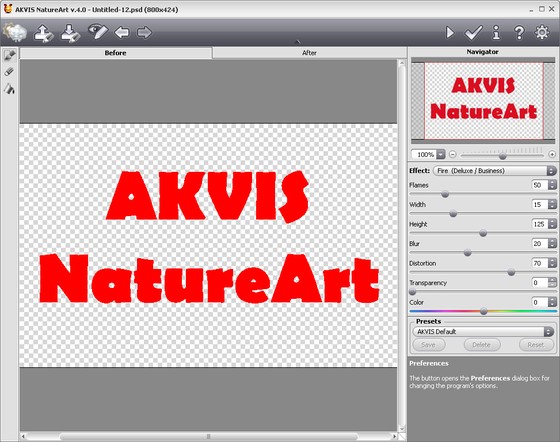This screenshot has width=560, height=442.
Task: Click the Flames value field
Action: click(x=540, y=185)
